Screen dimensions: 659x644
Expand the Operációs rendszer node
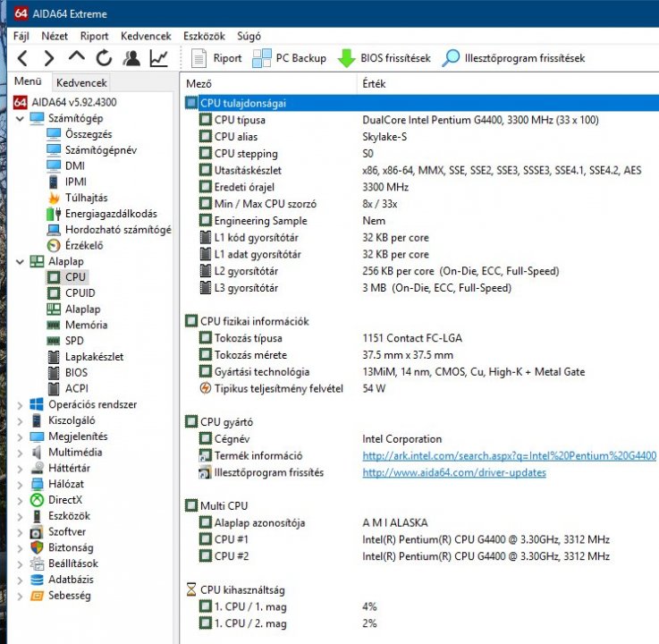click(x=20, y=405)
